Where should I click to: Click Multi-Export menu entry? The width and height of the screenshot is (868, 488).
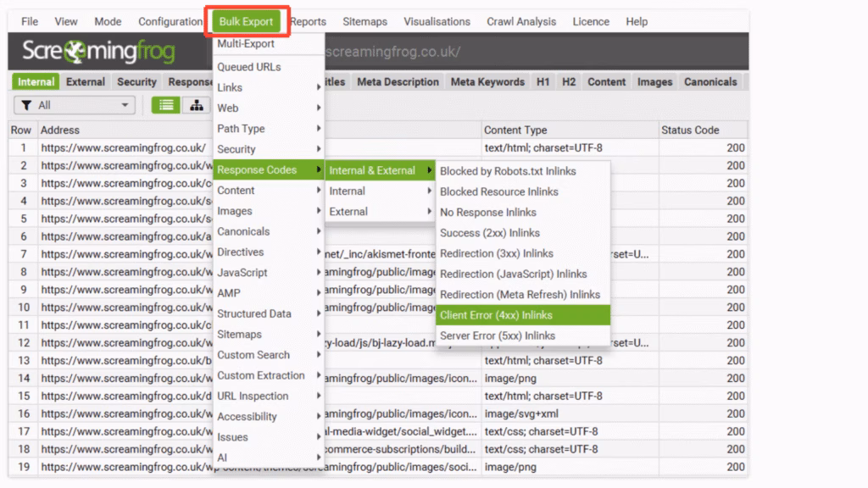click(x=246, y=44)
